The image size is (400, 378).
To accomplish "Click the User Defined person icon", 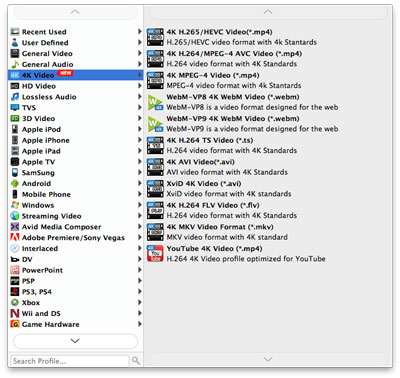I will 15,43.
